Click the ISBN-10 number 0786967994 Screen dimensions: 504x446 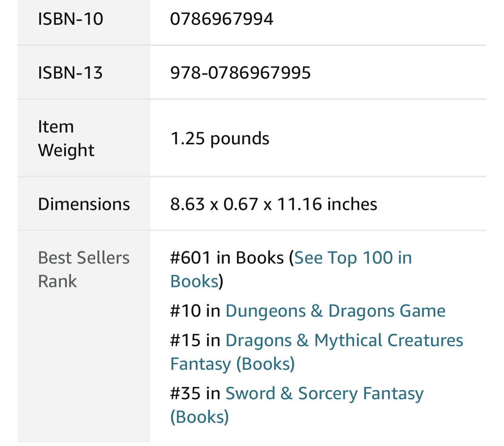221,19
